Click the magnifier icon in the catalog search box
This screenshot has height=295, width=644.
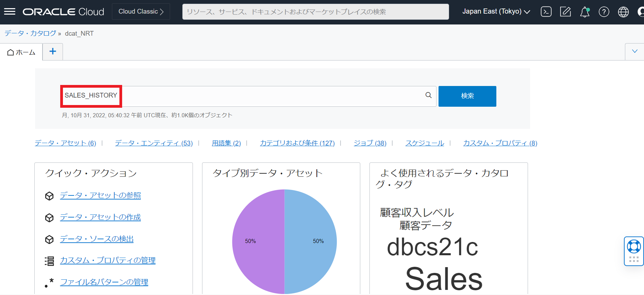pyautogui.click(x=428, y=96)
